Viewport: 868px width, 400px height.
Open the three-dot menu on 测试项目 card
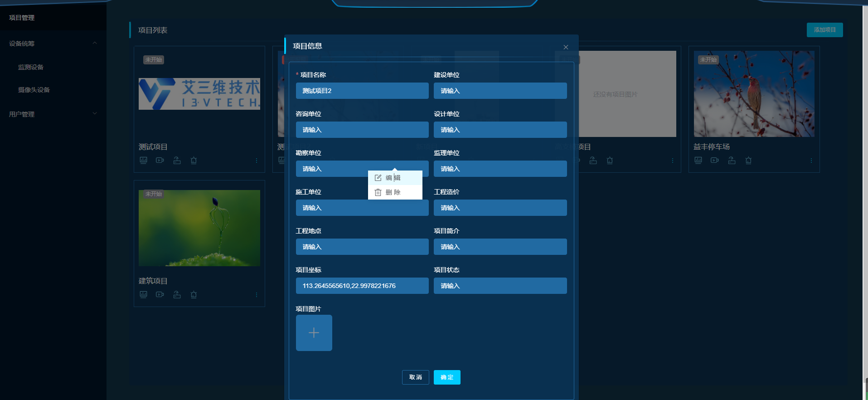(x=257, y=161)
